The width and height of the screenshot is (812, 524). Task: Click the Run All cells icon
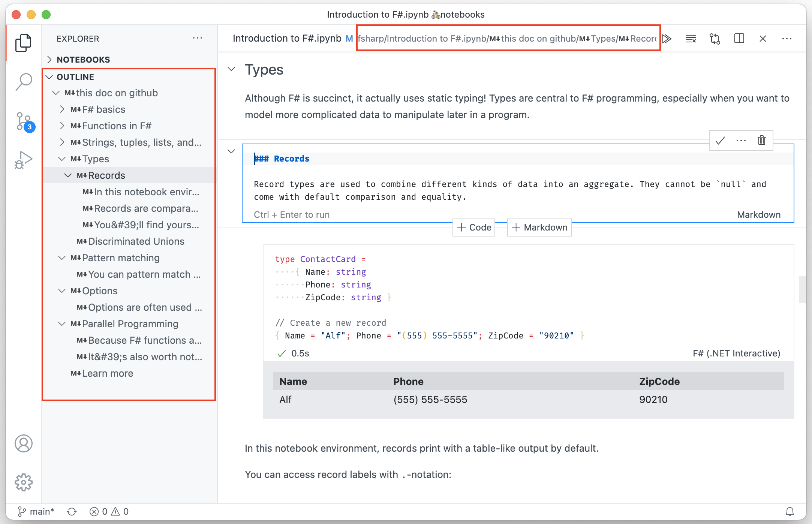(x=667, y=39)
